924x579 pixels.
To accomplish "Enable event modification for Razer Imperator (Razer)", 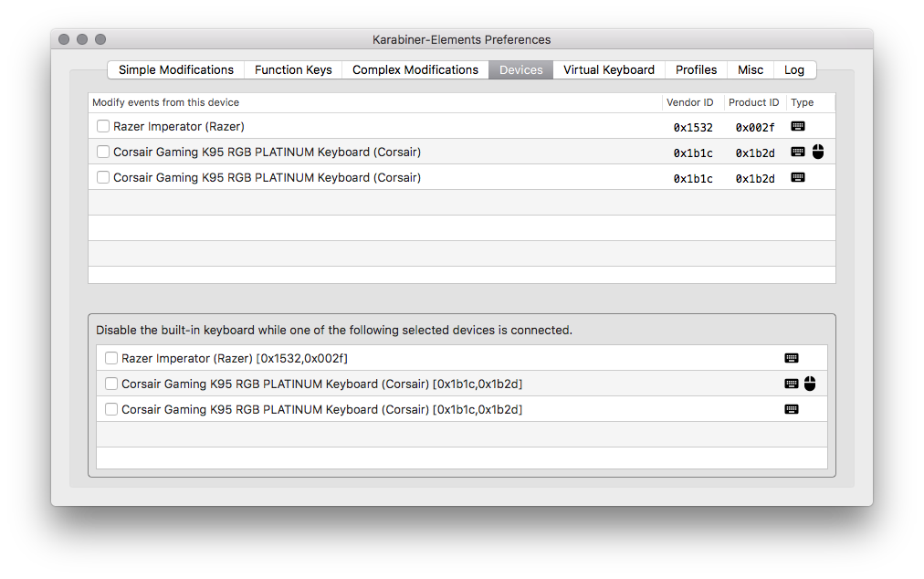I will [103, 126].
